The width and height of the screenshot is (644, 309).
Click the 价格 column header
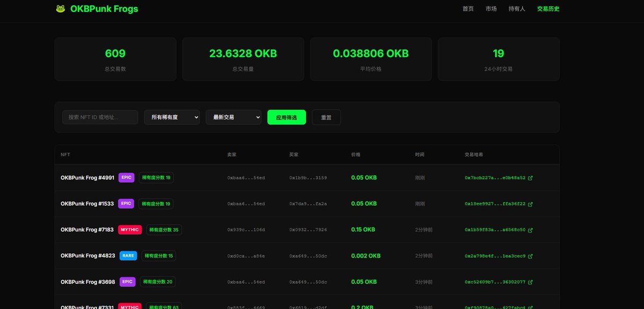(x=356, y=154)
